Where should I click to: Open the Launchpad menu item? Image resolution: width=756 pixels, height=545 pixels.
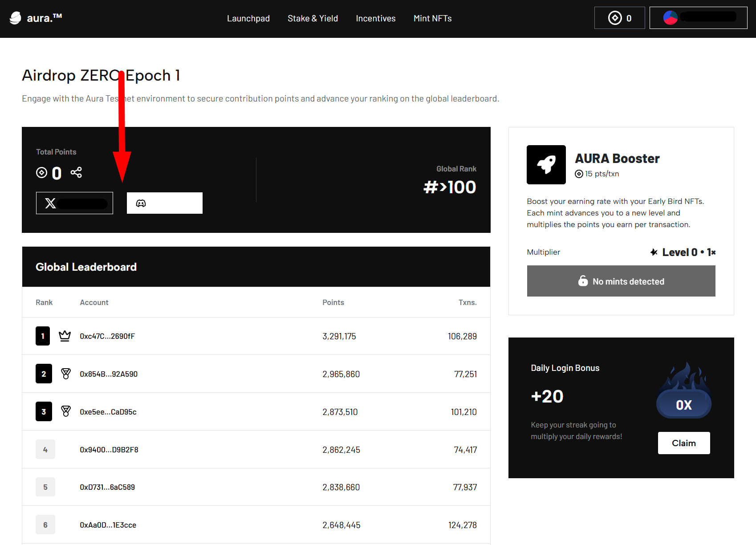point(248,18)
